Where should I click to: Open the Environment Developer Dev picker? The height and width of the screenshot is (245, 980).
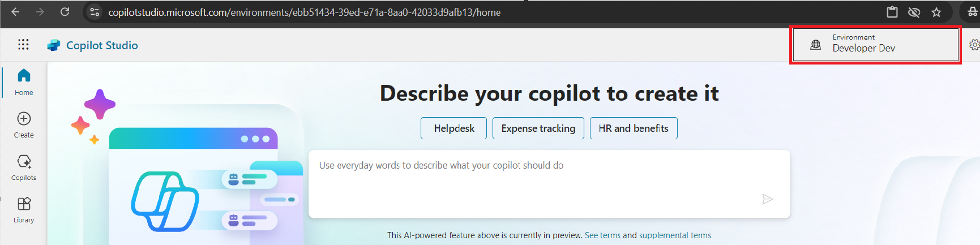pyautogui.click(x=875, y=45)
